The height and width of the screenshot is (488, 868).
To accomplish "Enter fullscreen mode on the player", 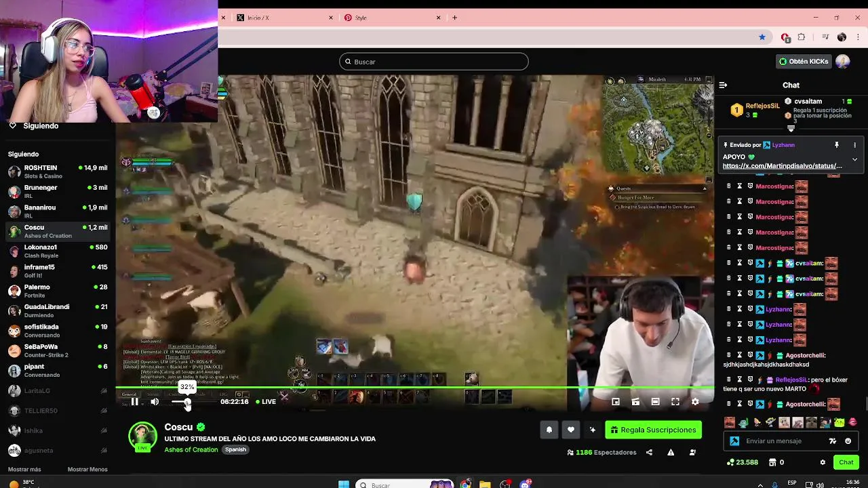I will click(x=675, y=402).
